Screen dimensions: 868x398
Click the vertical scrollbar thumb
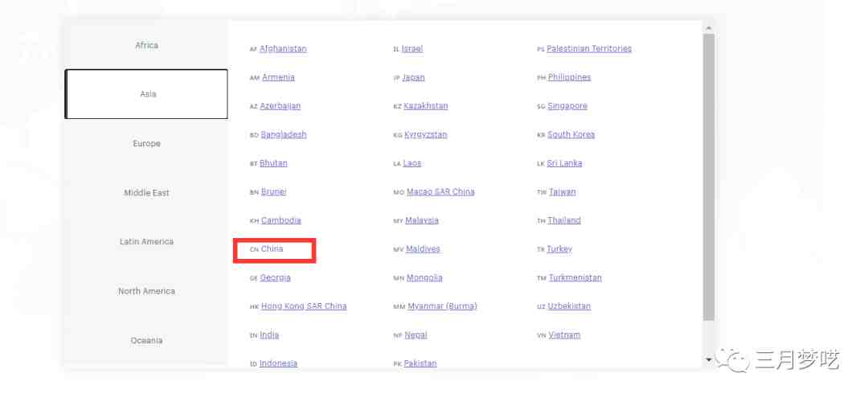[x=709, y=177]
